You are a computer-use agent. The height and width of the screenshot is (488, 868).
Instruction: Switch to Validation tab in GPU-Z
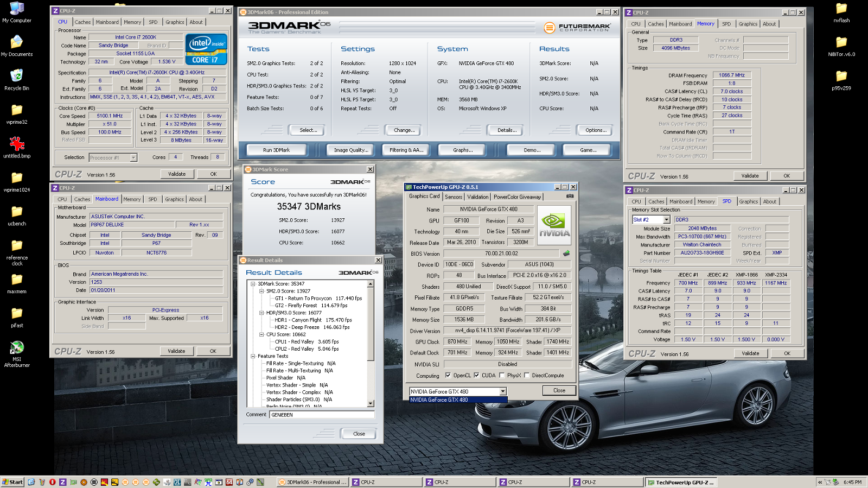pyautogui.click(x=478, y=197)
